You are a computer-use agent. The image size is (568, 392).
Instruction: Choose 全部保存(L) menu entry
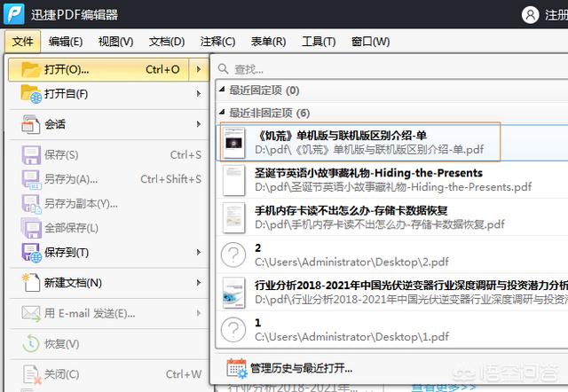tap(108, 228)
